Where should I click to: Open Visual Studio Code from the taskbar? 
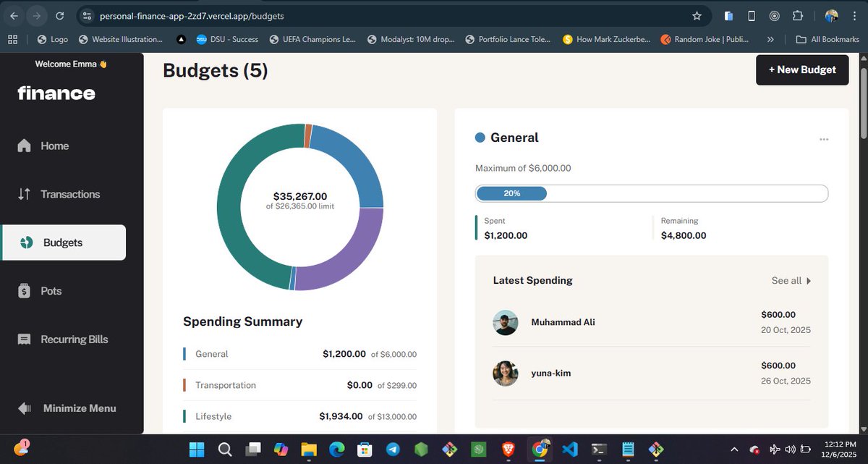point(569,449)
